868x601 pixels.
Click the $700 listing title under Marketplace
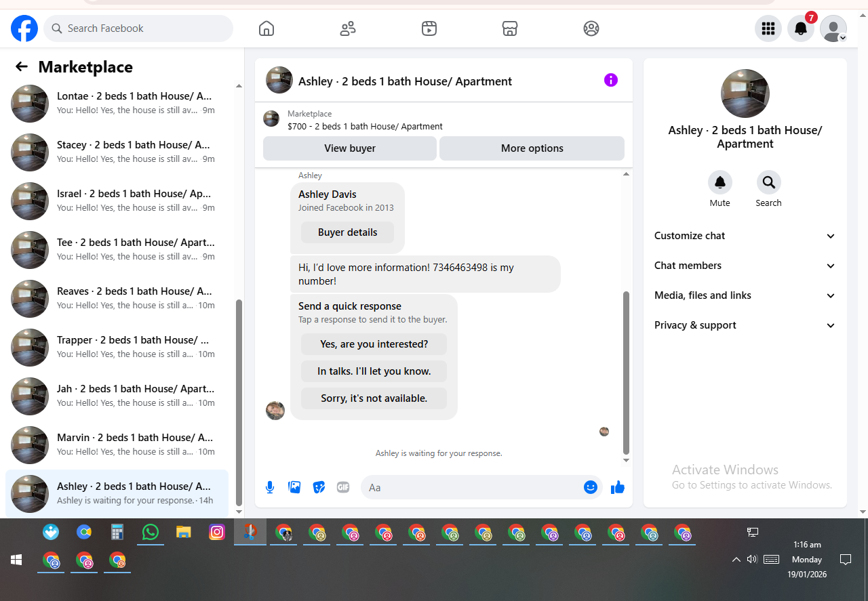coord(365,126)
